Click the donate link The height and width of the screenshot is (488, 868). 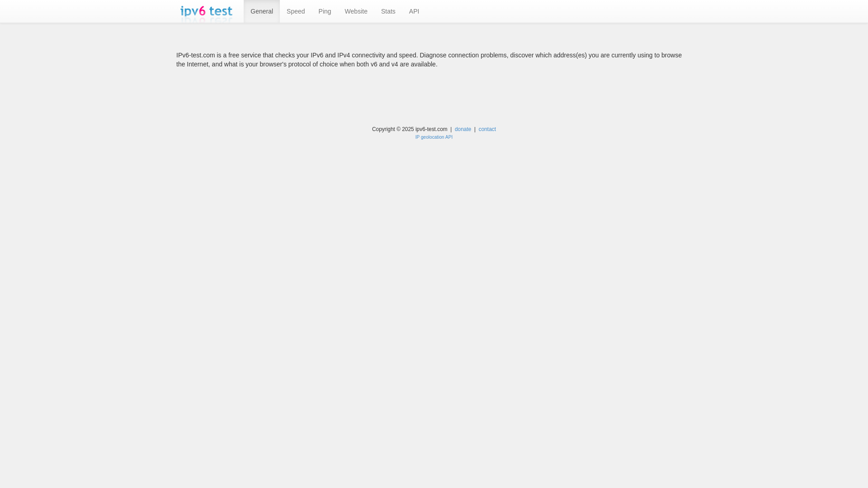click(463, 129)
